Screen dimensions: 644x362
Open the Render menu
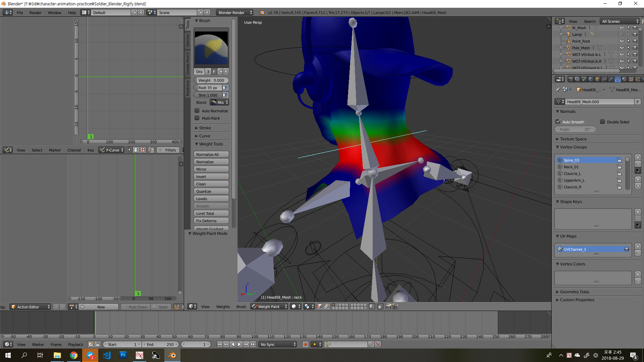tap(35, 12)
